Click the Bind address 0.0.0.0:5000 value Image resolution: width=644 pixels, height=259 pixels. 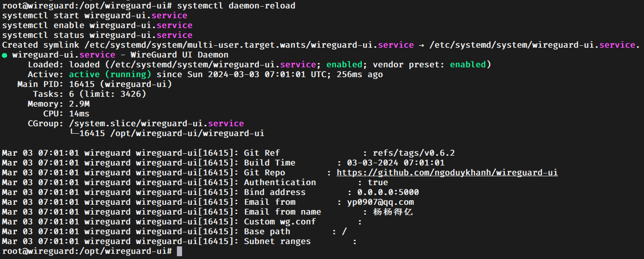click(x=388, y=192)
